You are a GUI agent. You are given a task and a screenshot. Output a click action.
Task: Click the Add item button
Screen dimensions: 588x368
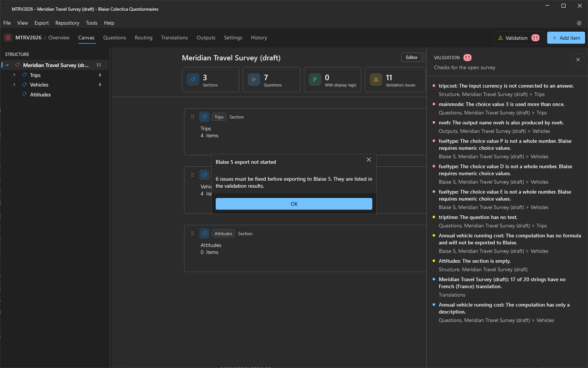coord(566,38)
